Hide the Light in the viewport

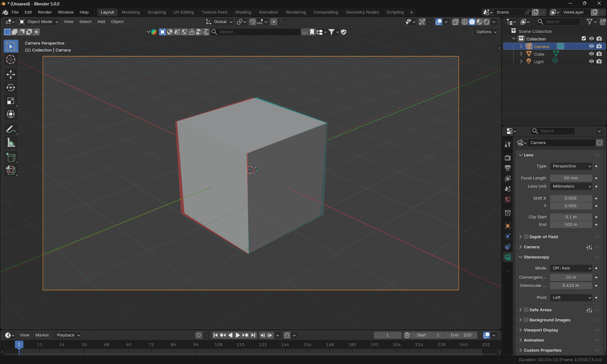point(592,62)
